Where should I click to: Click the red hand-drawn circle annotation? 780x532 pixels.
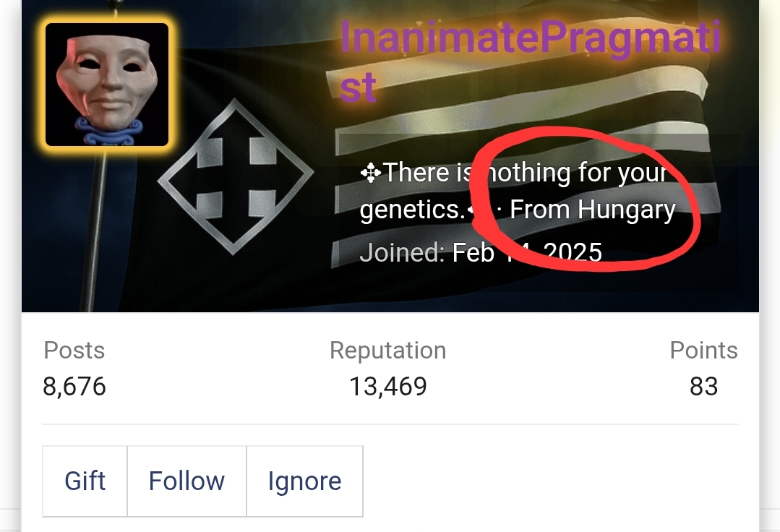(x=586, y=198)
